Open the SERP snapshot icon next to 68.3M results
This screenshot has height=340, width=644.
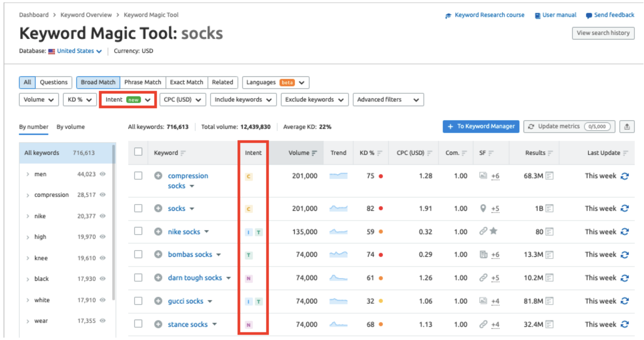tap(550, 176)
